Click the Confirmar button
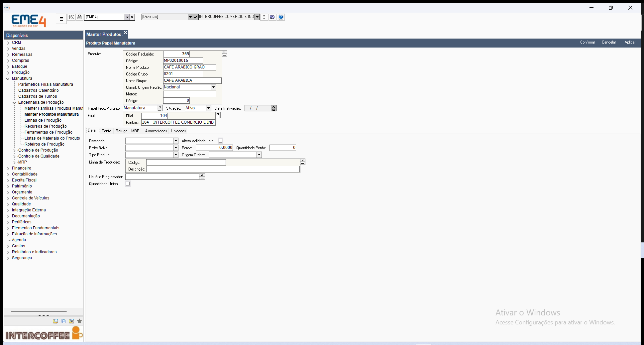Screen dimensions: 644x345 point(588,42)
